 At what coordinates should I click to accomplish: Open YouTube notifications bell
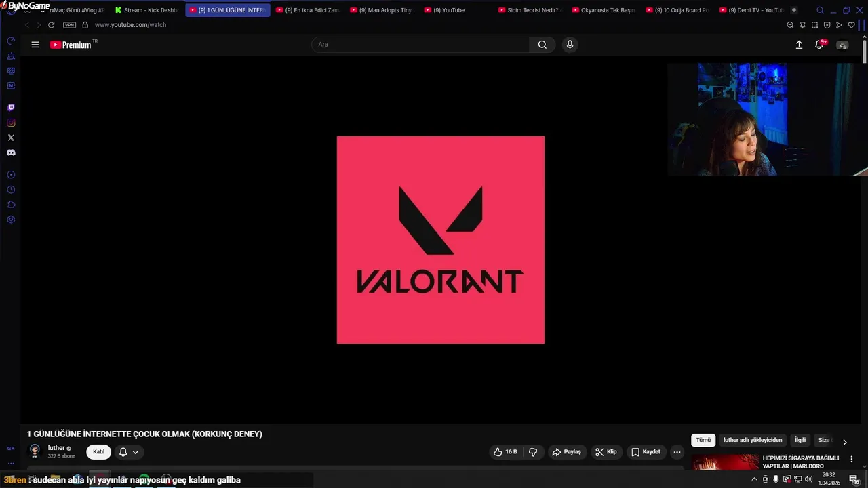click(819, 45)
